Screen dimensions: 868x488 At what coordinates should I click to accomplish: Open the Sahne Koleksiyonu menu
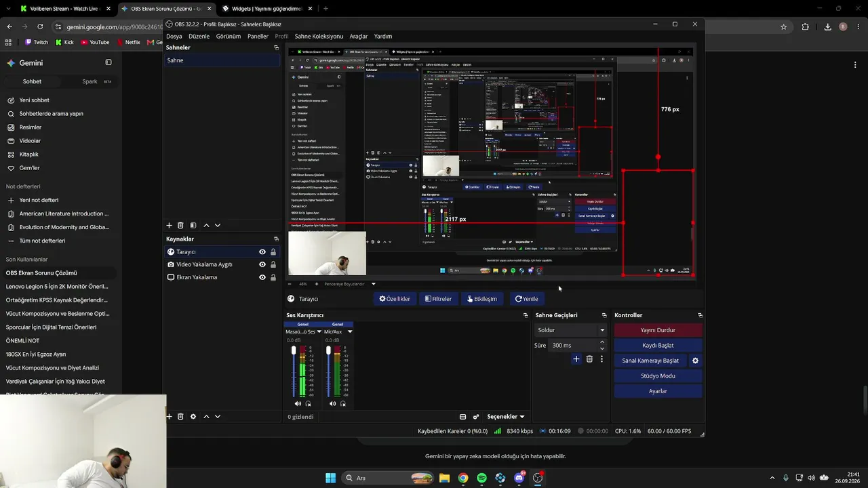coord(319,36)
